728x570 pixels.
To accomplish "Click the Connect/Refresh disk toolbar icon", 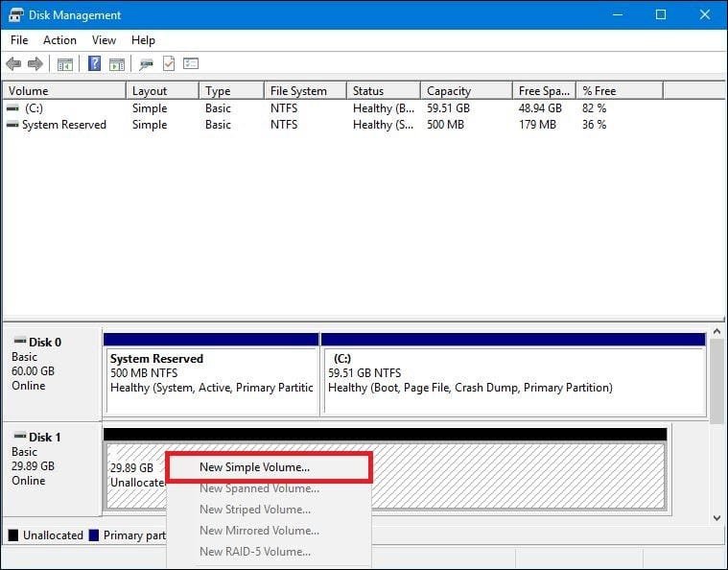I will (146, 64).
